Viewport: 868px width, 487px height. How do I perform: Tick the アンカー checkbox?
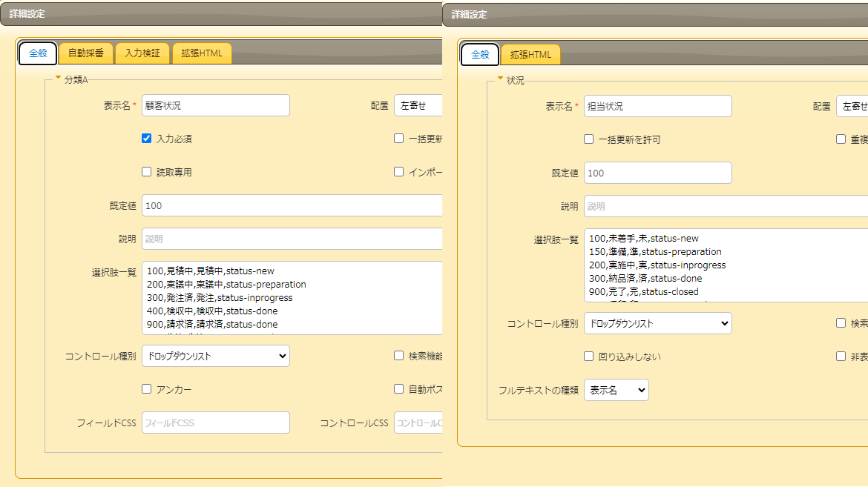click(147, 389)
